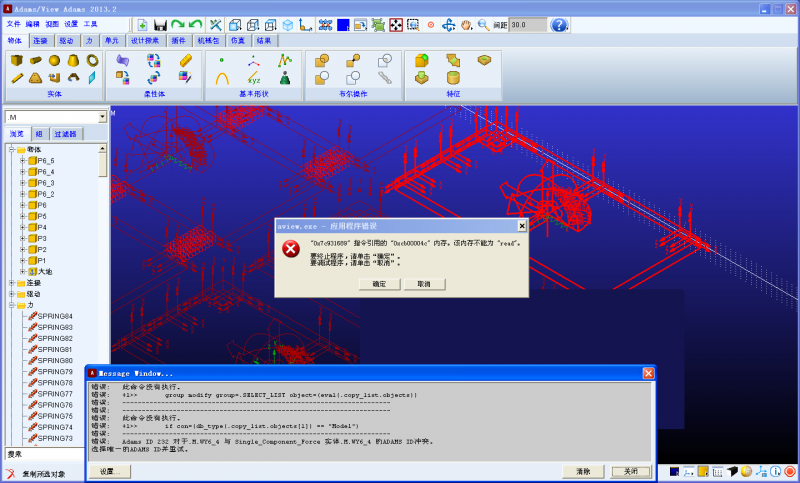
Task: Click 关闭 in Message Window
Action: [631, 472]
